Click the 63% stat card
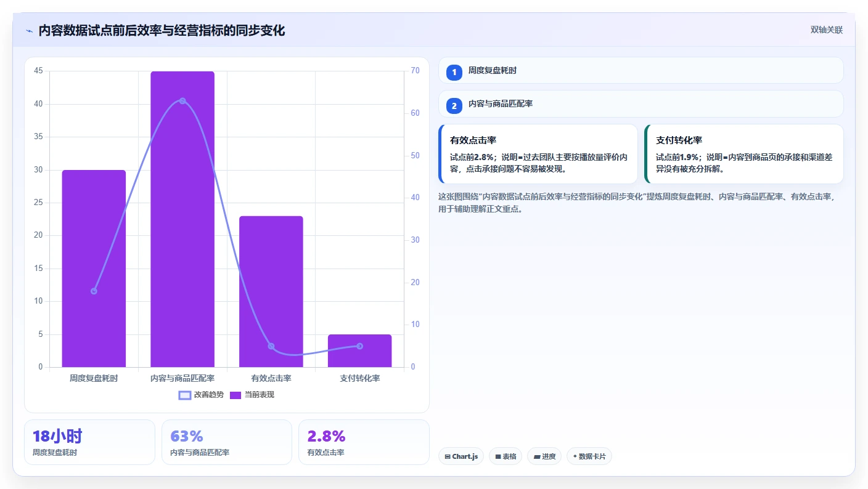 227,442
